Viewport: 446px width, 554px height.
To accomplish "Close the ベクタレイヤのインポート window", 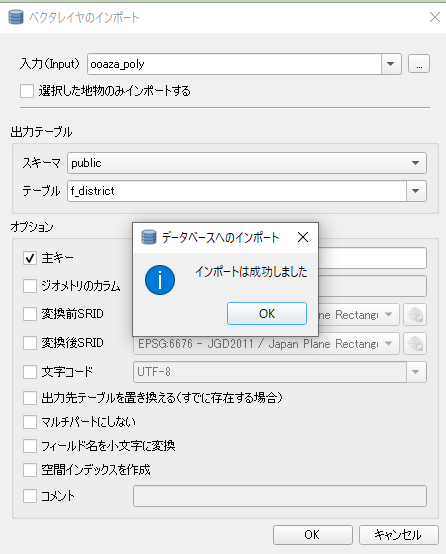I will click(435, 17).
